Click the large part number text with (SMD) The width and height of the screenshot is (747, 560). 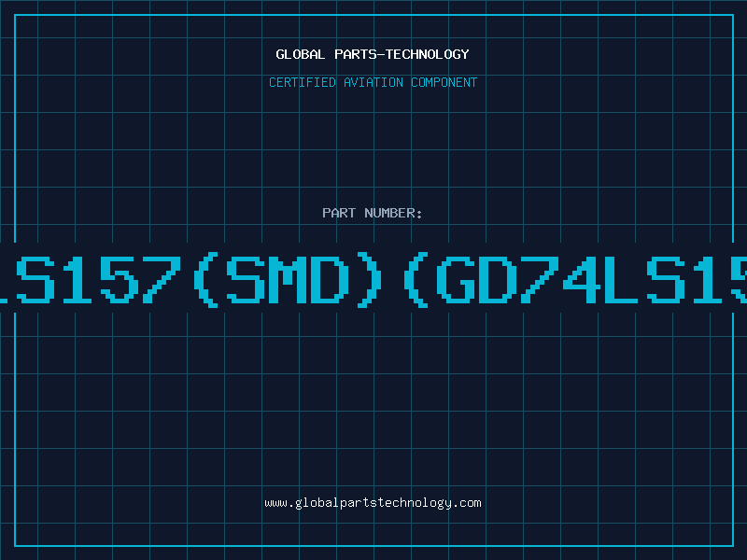(x=373, y=279)
